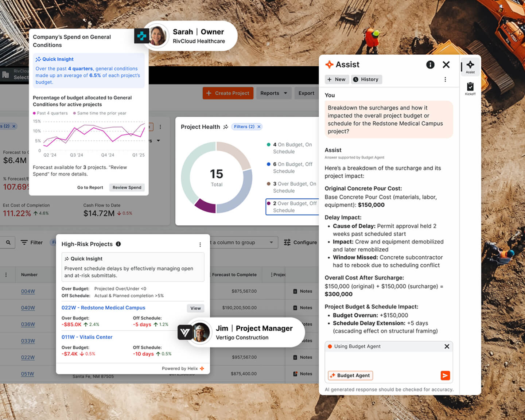Toggle the Same time the prior year legend
Image resolution: width=525 pixels, height=420 pixels.
[100, 113]
